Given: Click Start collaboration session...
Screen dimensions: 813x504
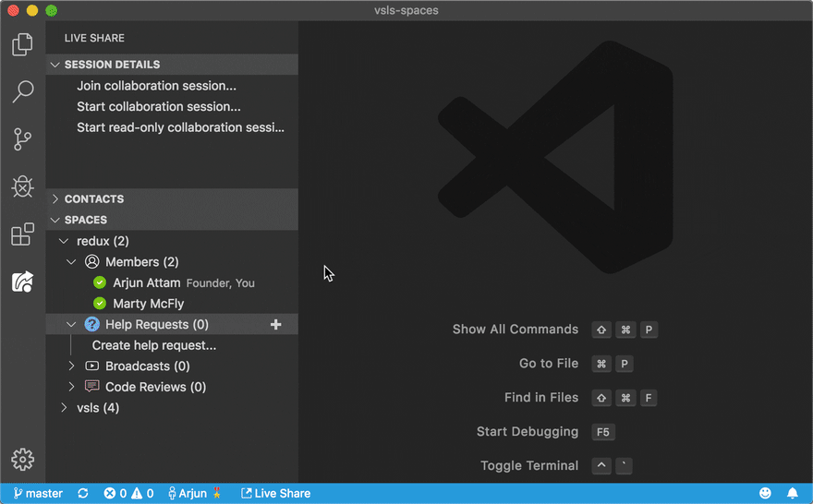Looking at the screenshot, I should [x=159, y=107].
